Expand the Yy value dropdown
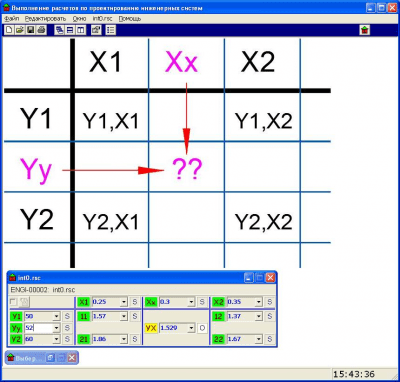This screenshot has width=400, height=382. (x=56, y=328)
